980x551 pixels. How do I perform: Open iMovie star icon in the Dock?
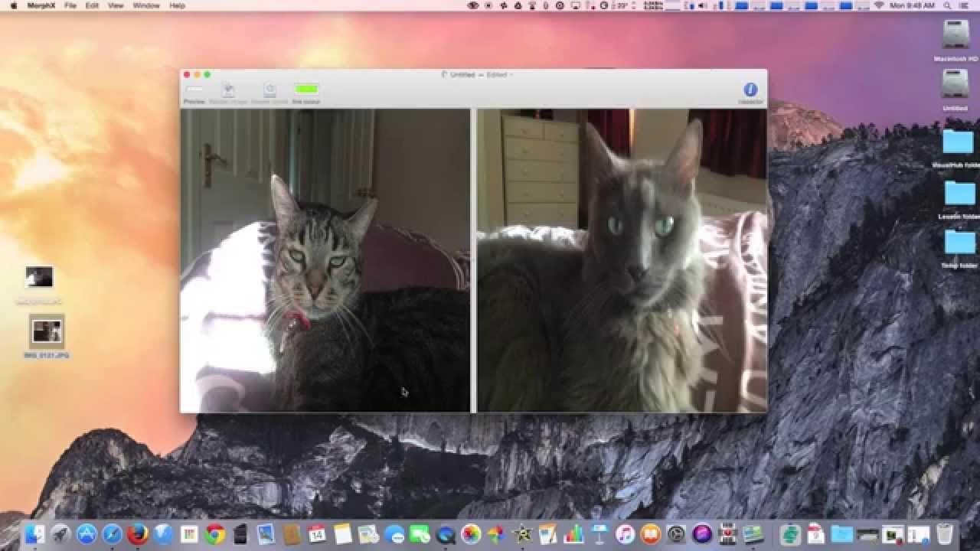coord(523,533)
